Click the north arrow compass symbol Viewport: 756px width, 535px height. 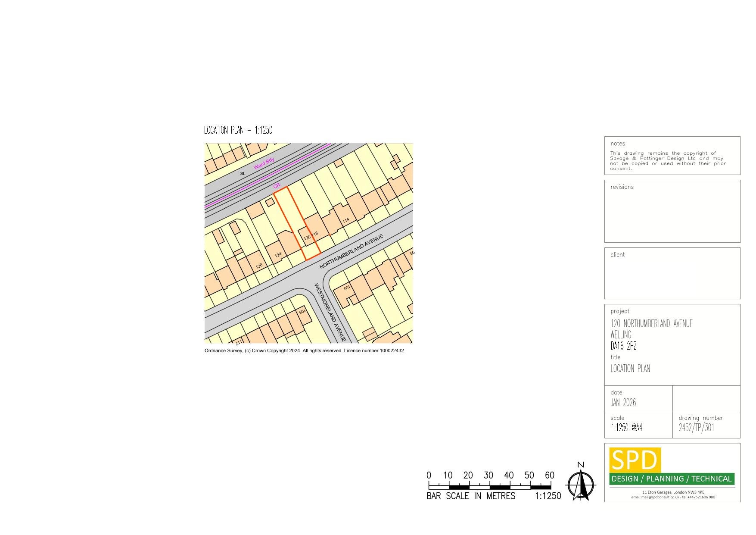(x=581, y=483)
